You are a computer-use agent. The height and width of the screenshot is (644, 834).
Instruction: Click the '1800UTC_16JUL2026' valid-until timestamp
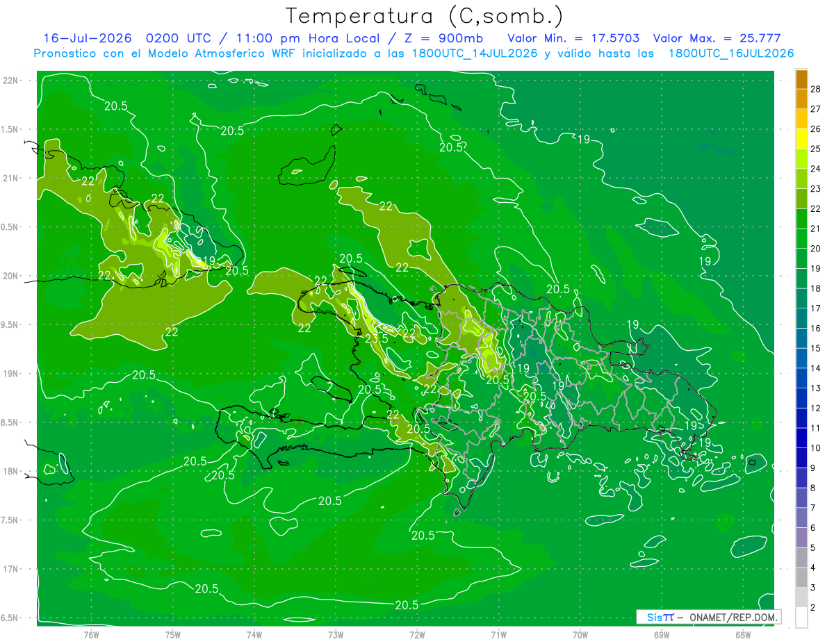coord(730,53)
